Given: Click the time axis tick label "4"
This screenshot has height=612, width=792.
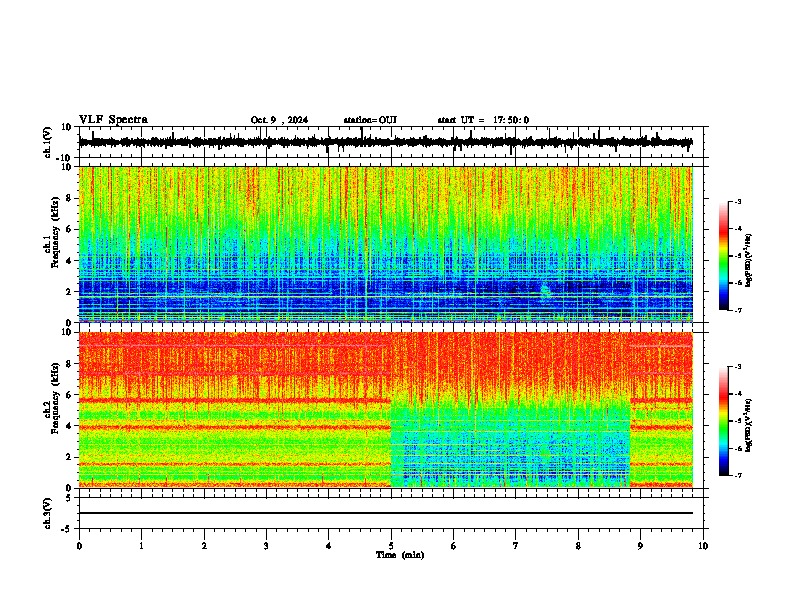Looking at the screenshot, I should (x=328, y=546).
